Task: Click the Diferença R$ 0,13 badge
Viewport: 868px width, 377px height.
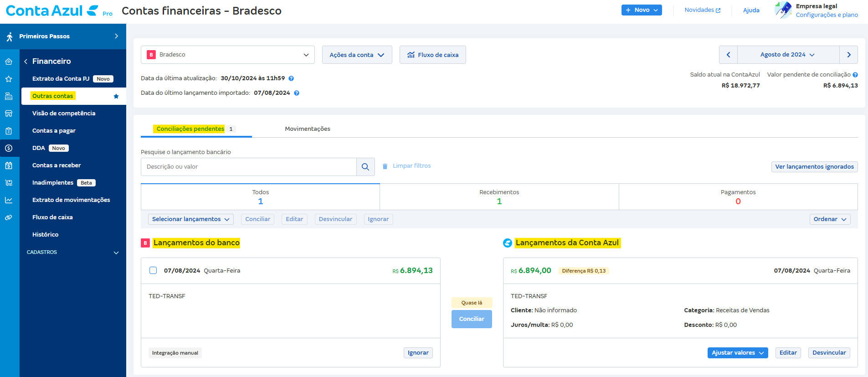Action: 584,271
